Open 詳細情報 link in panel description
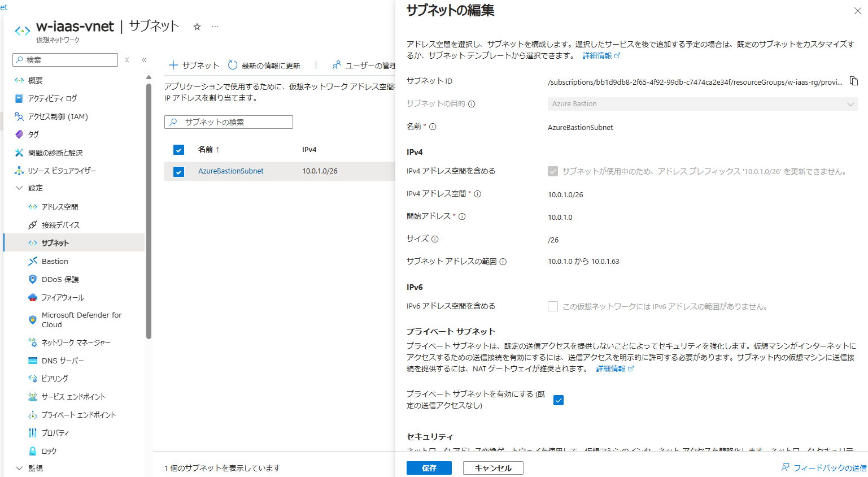The image size is (868, 477). click(601, 55)
